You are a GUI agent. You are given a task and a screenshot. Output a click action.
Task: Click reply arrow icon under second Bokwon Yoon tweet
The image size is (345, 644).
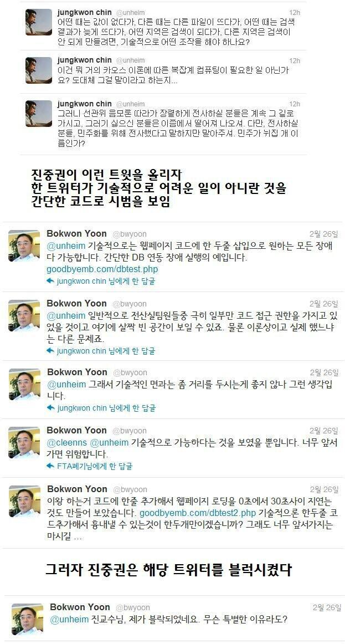coord(50,351)
